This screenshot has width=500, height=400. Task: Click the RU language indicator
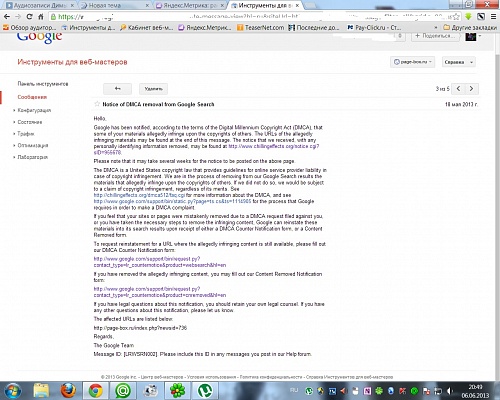pyautogui.click(x=294, y=390)
